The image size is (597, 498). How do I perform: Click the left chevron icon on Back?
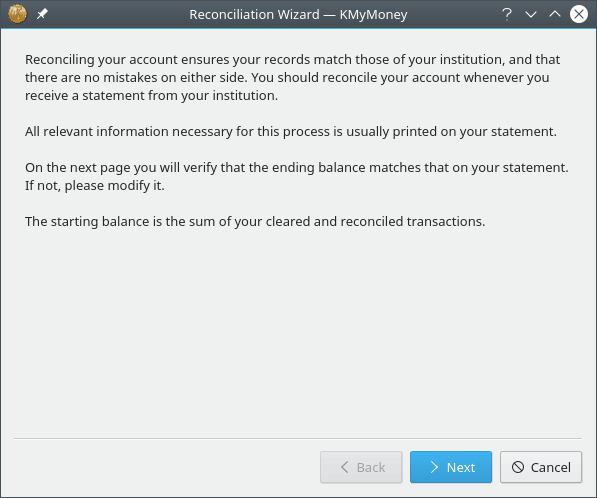[345, 467]
